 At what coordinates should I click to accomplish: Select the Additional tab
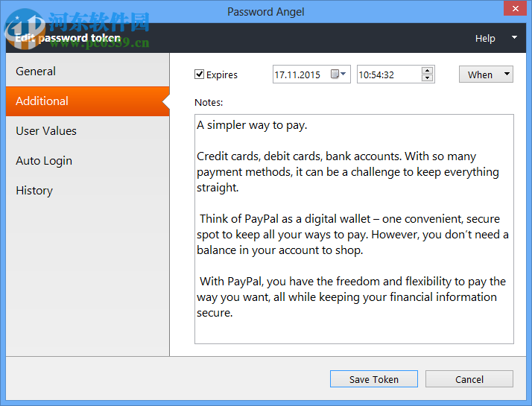pyautogui.click(x=87, y=101)
